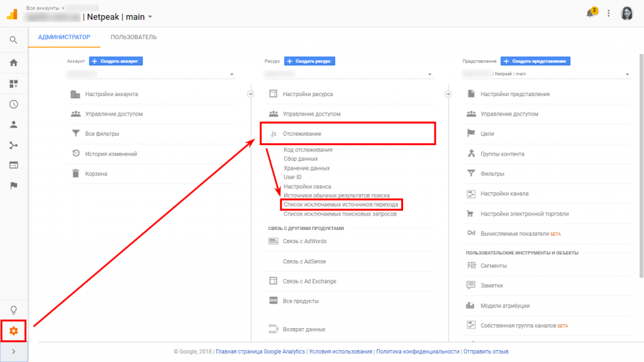Open notifications bell icon

(591, 13)
